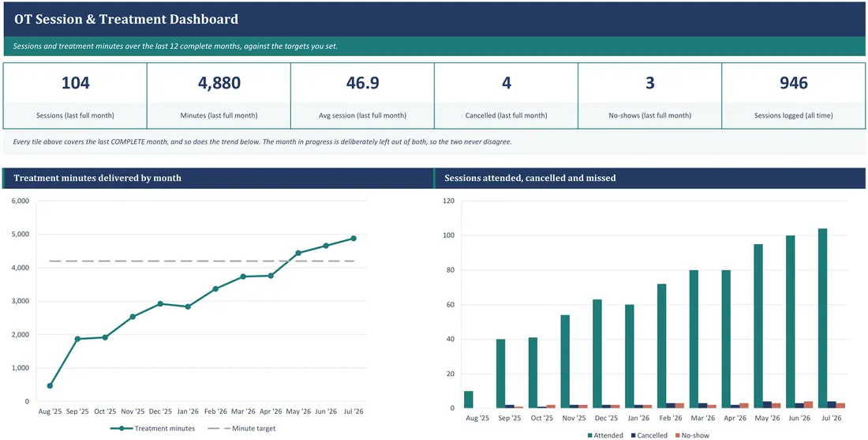Click 'Minute target' legend entry
868x440 pixels.
coord(242,428)
